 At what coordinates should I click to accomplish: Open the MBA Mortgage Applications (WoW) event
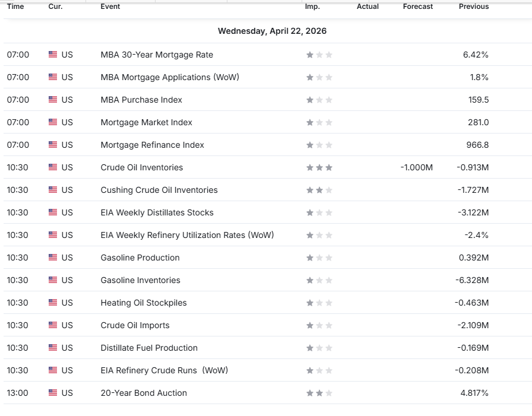pos(170,77)
